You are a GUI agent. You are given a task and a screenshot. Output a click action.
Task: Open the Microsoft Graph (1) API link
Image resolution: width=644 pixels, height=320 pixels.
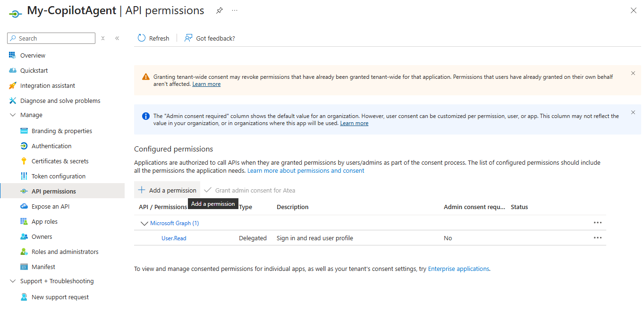point(174,223)
